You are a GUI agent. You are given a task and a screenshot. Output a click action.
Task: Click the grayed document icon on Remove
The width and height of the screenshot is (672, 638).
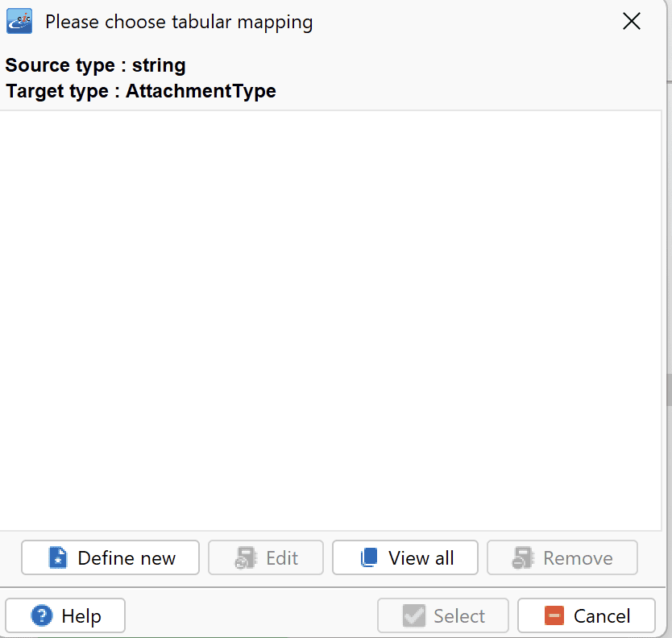coord(523,558)
